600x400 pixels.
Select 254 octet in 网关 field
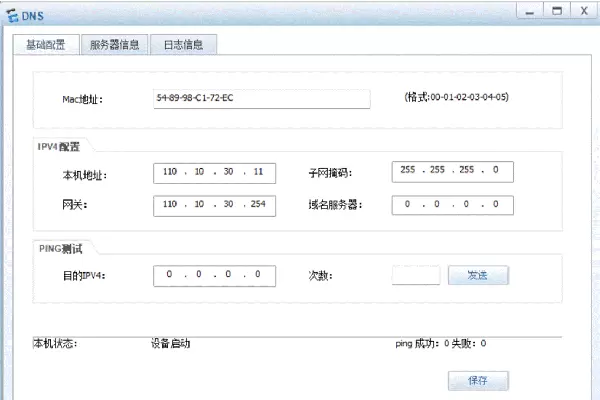tap(258, 205)
